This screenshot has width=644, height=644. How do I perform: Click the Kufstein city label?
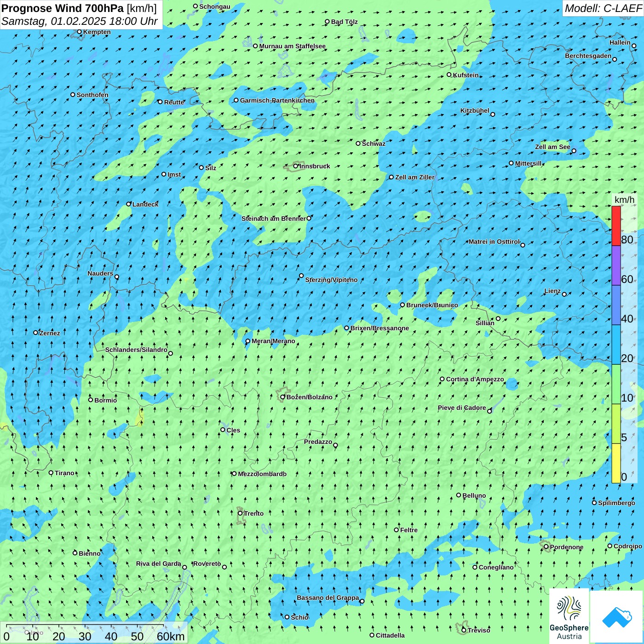pyautogui.click(x=466, y=75)
